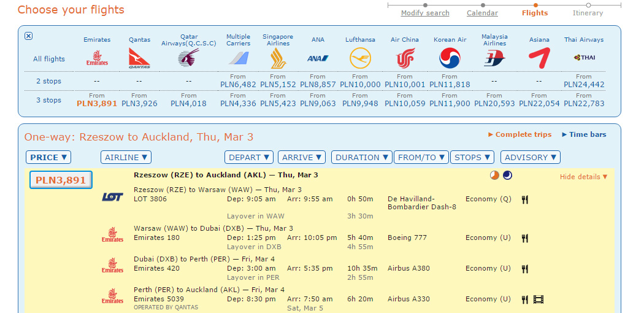644x313 pixels.
Task: Filter by 2 stops row label
Action: [49, 81]
